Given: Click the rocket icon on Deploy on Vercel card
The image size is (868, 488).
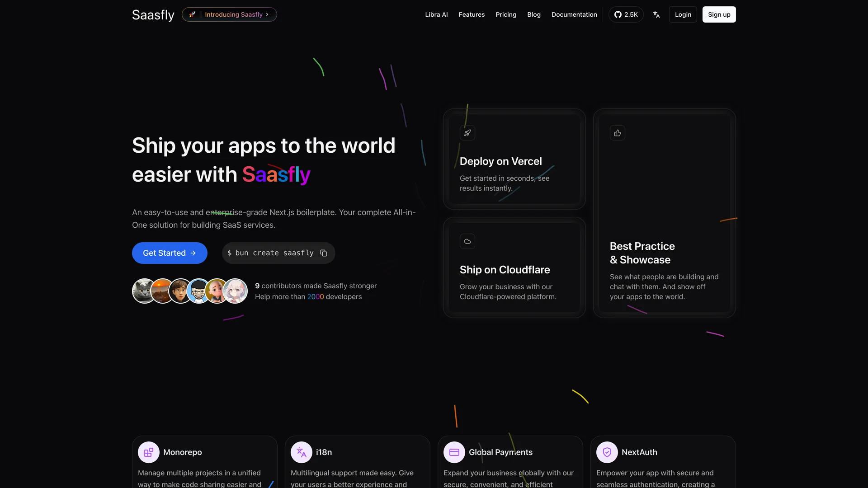Looking at the screenshot, I should point(467,133).
